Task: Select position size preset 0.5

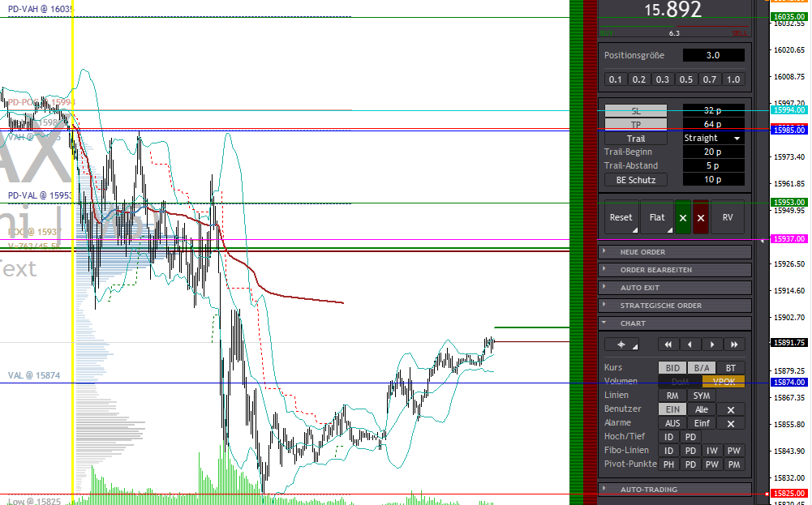Action: [x=685, y=79]
